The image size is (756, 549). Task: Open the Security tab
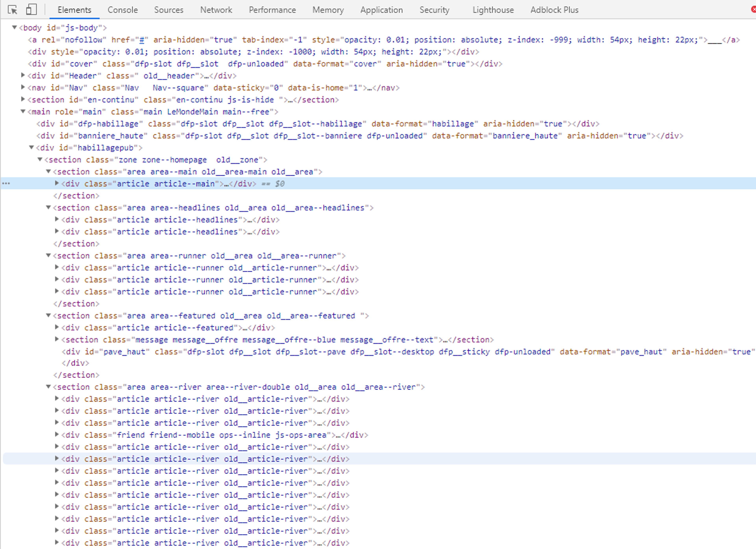click(x=434, y=10)
